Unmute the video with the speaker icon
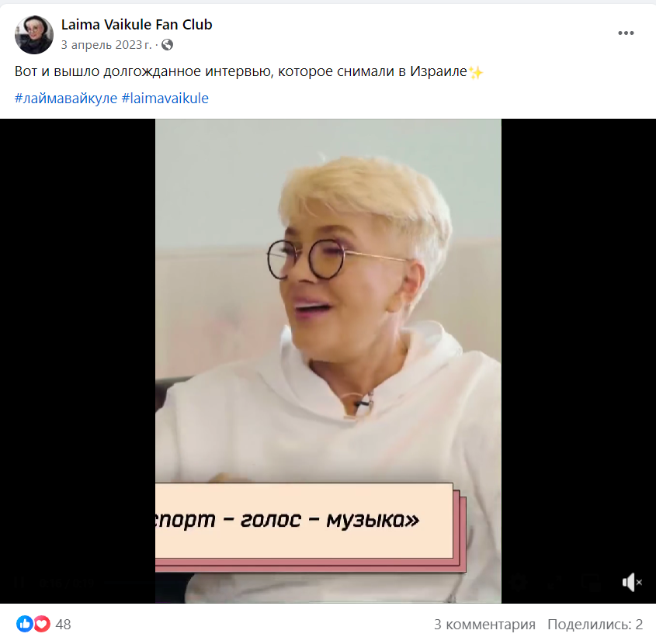Viewport: 656px width, 644px height. (632, 582)
